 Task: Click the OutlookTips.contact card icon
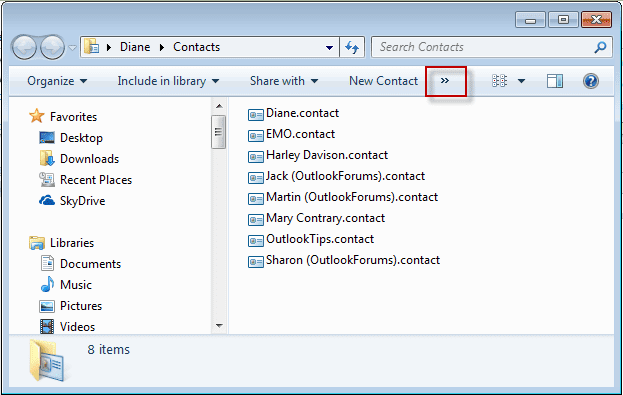pos(255,241)
